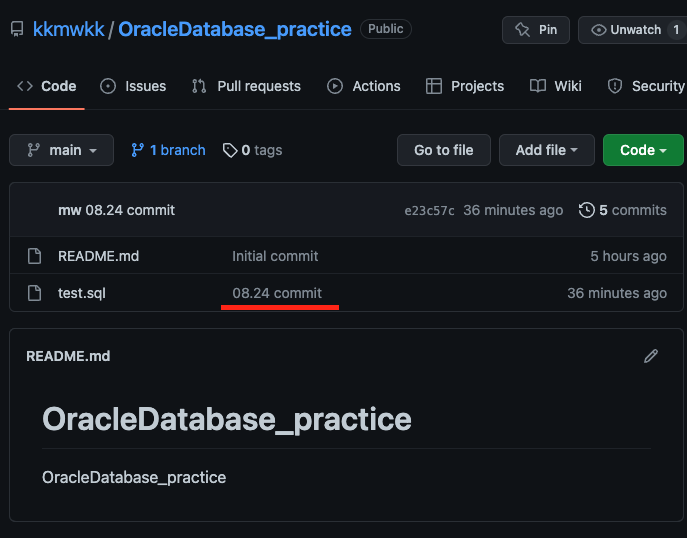Image resolution: width=687 pixels, height=538 pixels.
Task: Open the README.md file in file list
Action: (x=99, y=256)
